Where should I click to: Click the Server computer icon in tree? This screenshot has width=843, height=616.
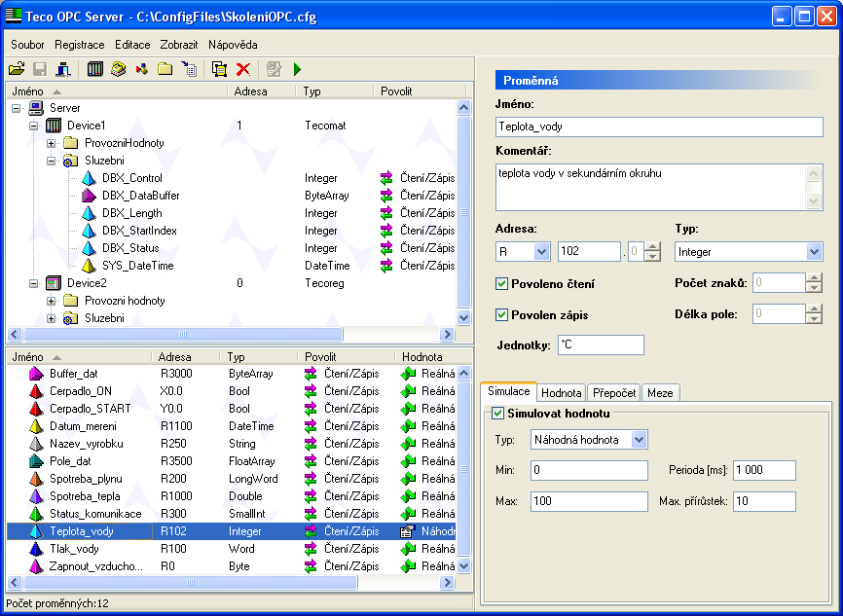(x=36, y=108)
